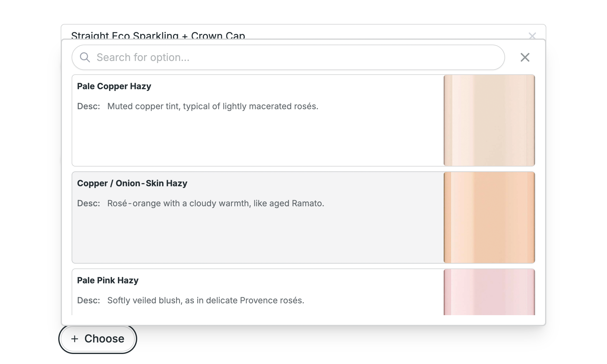Click the 'Muted copper tint' description text
Viewport: 607px width, 364px height.
(x=213, y=106)
